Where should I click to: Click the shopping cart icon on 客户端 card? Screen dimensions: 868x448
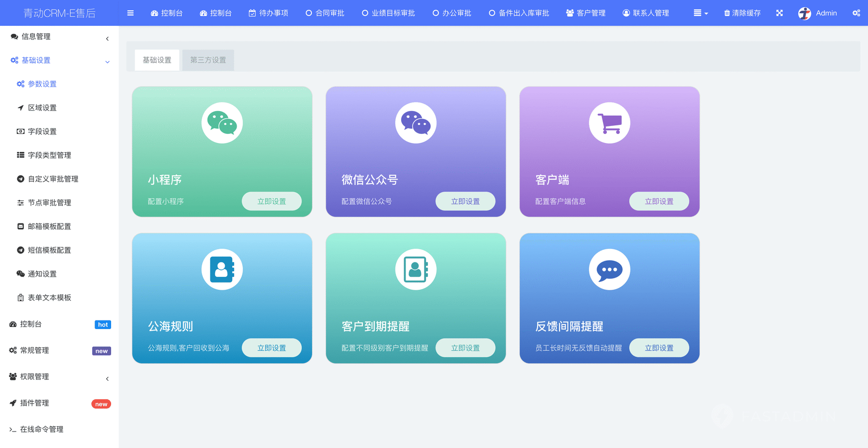(x=609, y=123)
